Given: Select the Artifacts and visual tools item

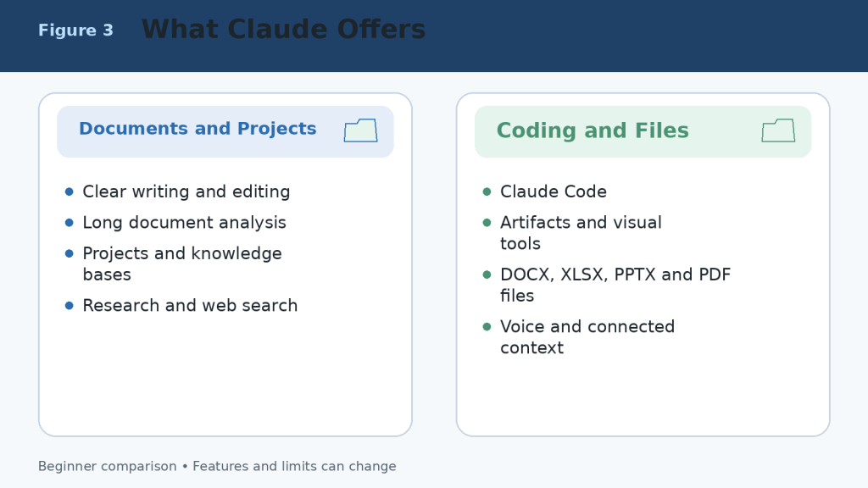Looking at the screenshot, I should 581,233.
